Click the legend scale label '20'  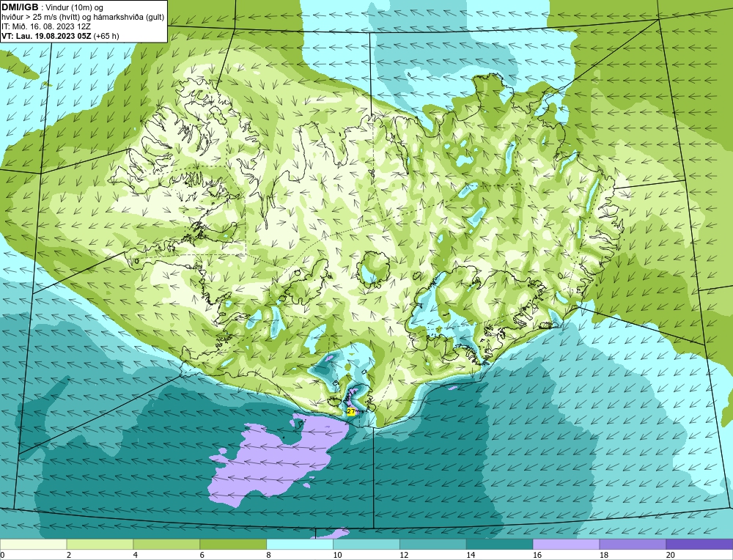(x=671, y=555)
